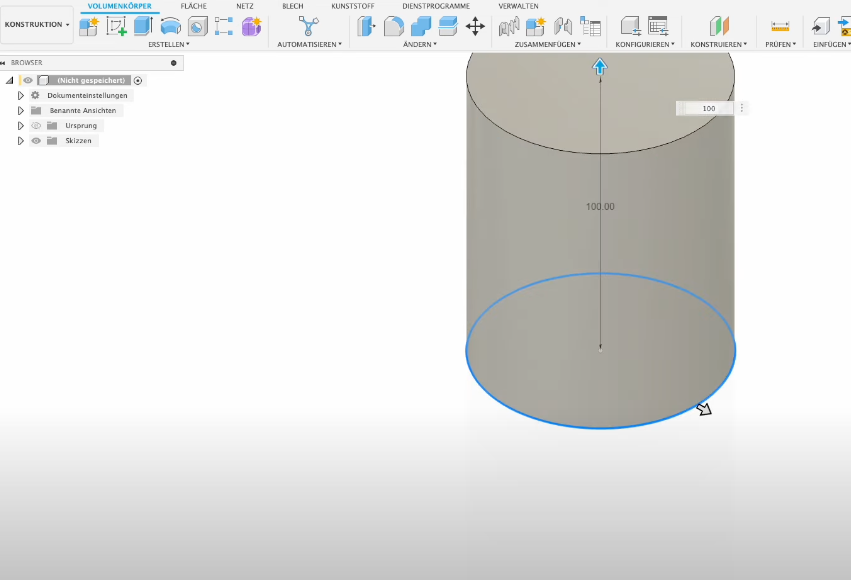Click the New Component icon in Erstellen
Image resolution: width=851 pixels, height=580 pixels.
[89, 27]
